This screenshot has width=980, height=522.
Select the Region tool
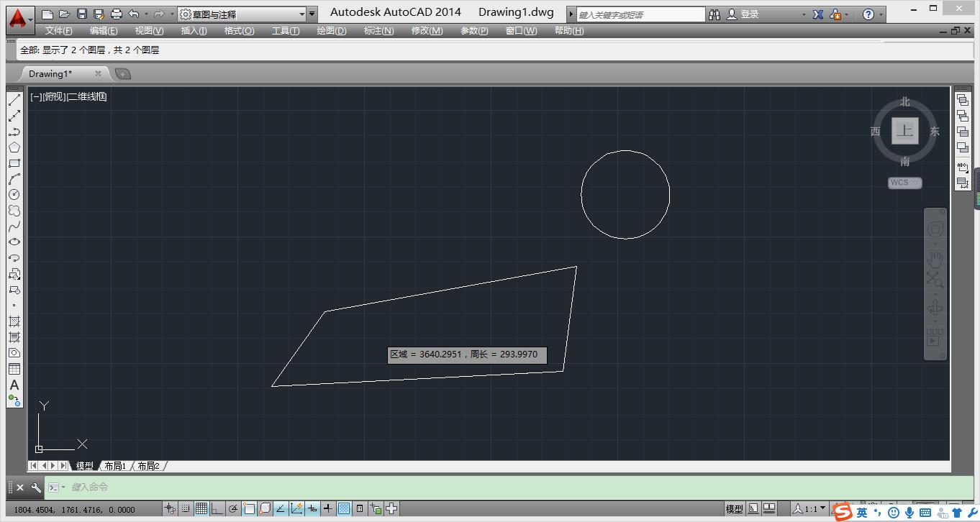(x=14, y=353)
